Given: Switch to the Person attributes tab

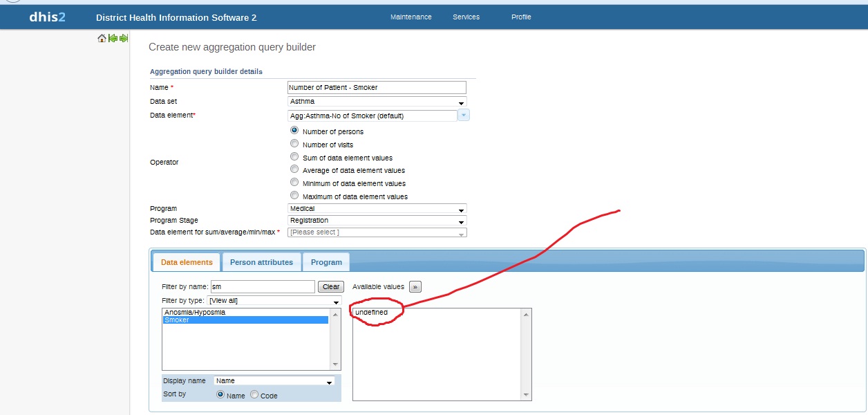Looking at the screenshot, I should (x=261, y=262).
